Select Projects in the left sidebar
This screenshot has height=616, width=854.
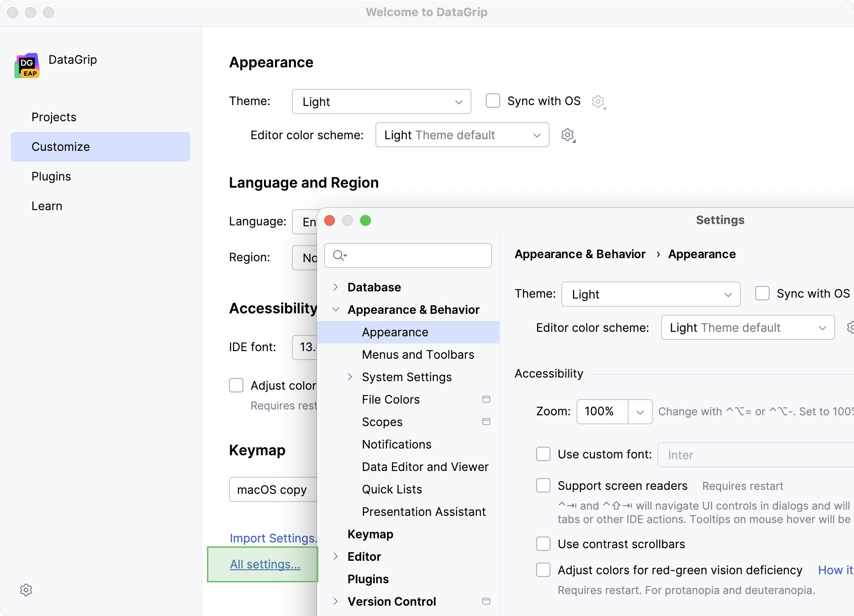click(x=54, y=117)
